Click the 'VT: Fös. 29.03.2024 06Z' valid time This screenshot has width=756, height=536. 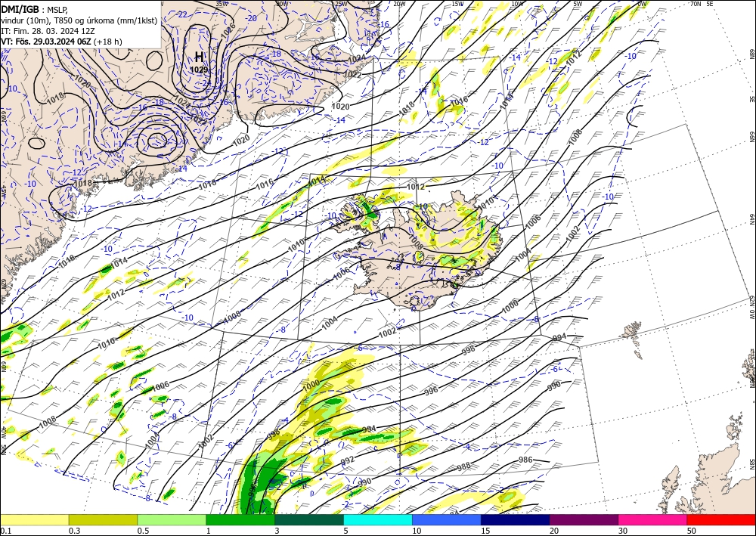46,42
